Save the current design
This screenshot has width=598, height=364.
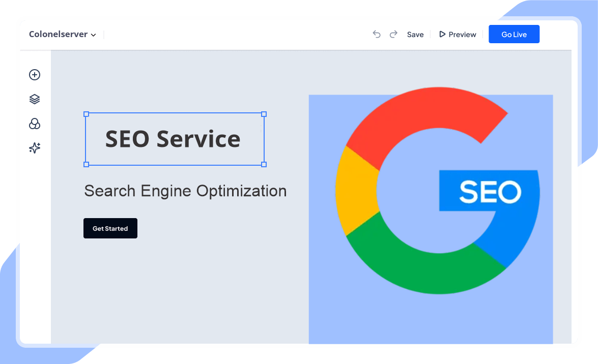pos(415,34)
